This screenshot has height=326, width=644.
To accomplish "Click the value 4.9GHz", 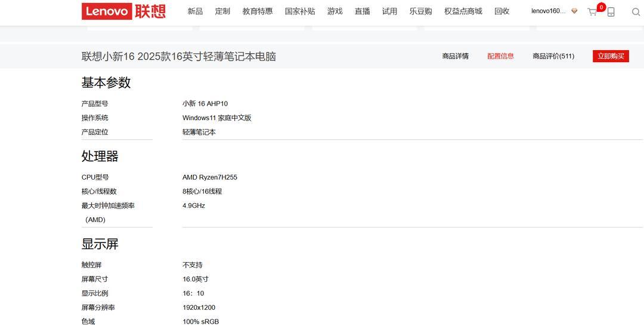I will pos(193,205).
